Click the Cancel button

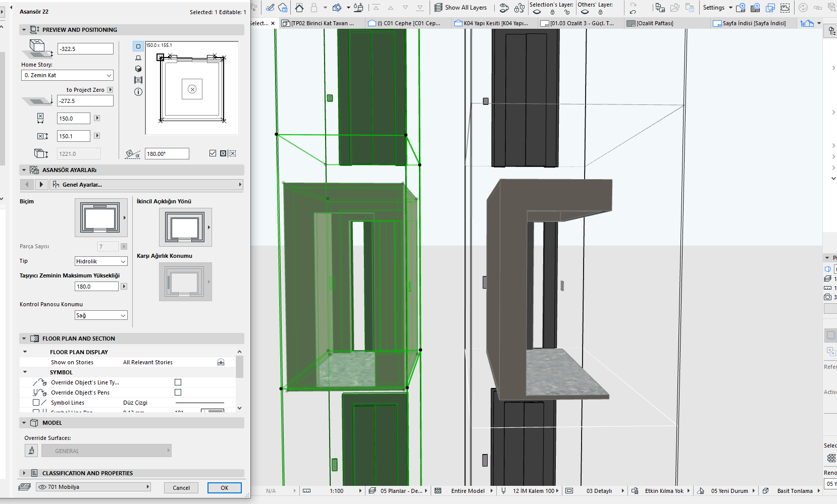click(x=181, y=488)
